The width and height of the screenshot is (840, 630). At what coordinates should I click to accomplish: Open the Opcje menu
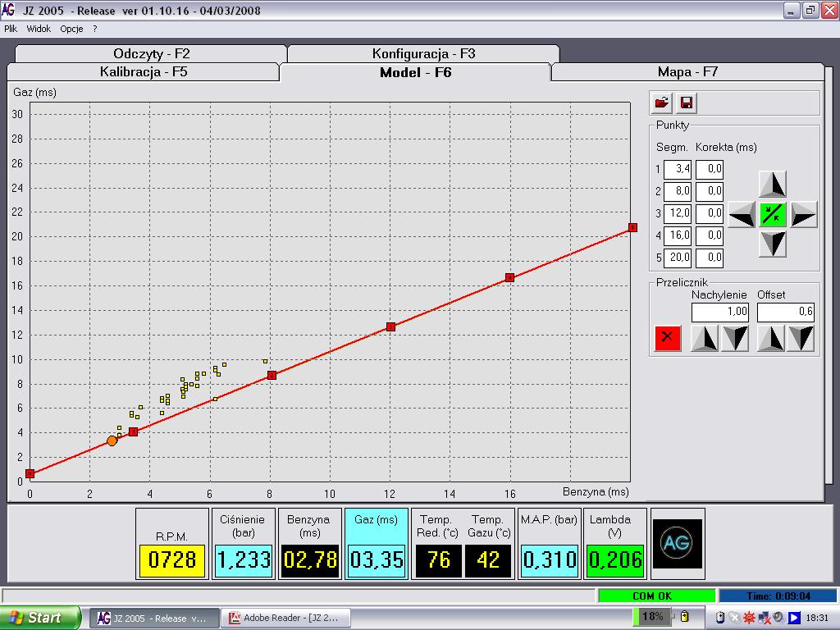(72, 29)
